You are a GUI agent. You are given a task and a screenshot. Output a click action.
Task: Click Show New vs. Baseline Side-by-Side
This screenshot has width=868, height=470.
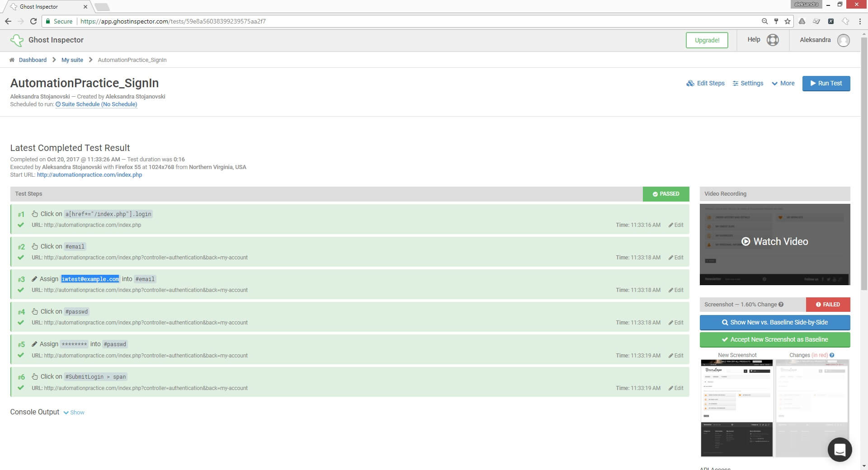tap(775, 322)
